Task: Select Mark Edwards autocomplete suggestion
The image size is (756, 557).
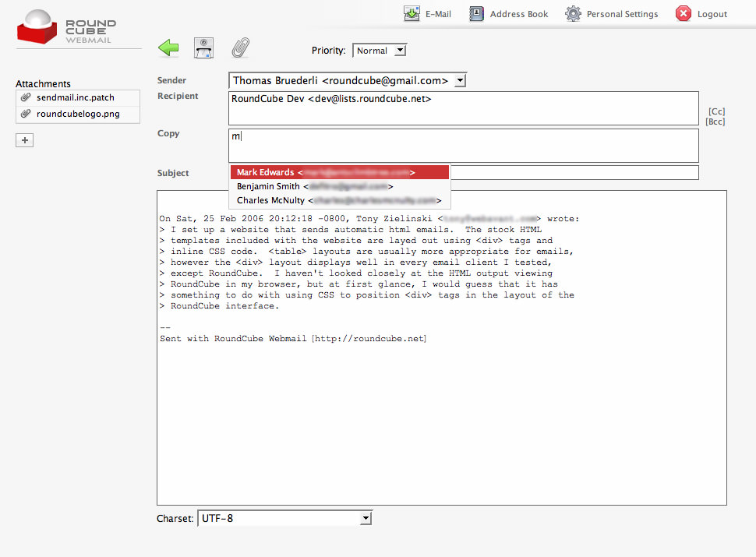Action: (340, 172)
